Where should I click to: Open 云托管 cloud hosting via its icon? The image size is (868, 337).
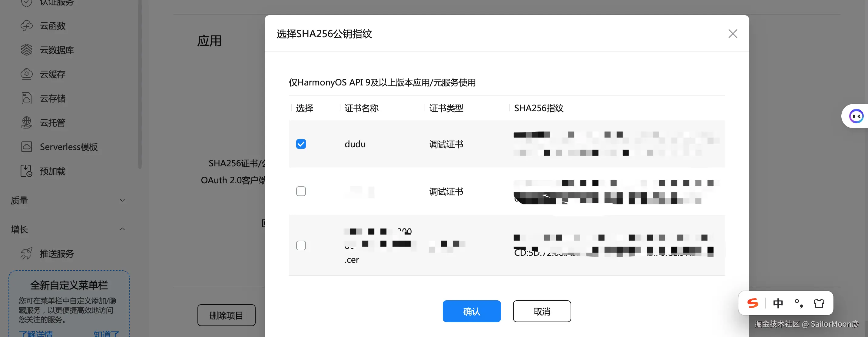tap(26, 122)
